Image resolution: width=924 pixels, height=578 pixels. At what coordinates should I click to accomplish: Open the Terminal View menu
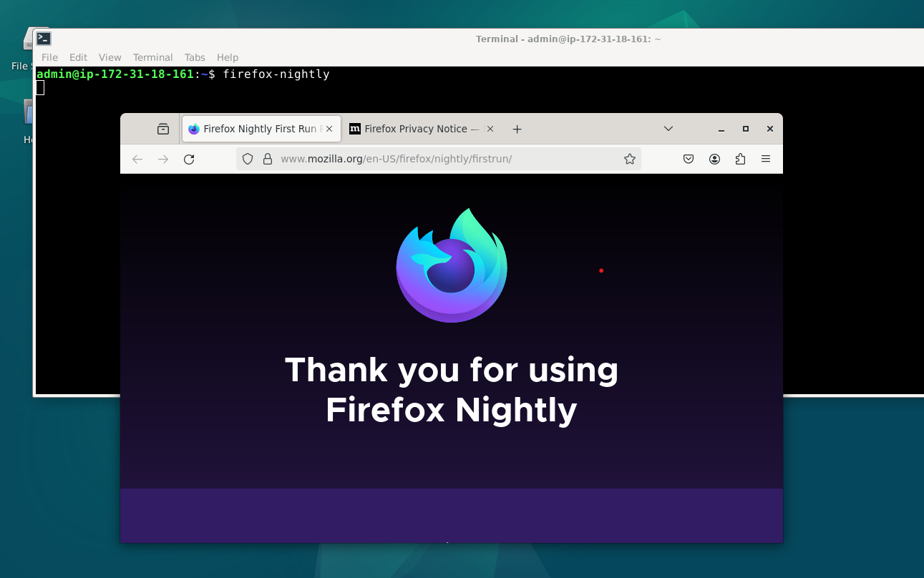pos(110,57)
